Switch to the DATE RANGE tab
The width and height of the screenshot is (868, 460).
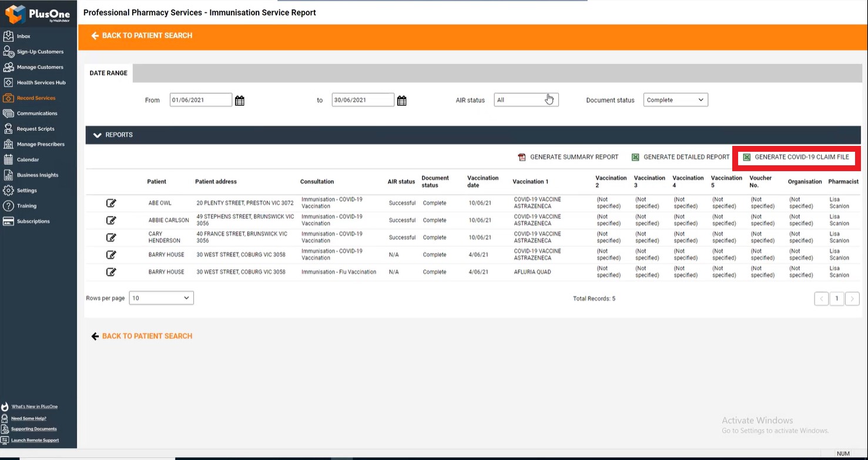pyautogui.click(x=109, y=73)
